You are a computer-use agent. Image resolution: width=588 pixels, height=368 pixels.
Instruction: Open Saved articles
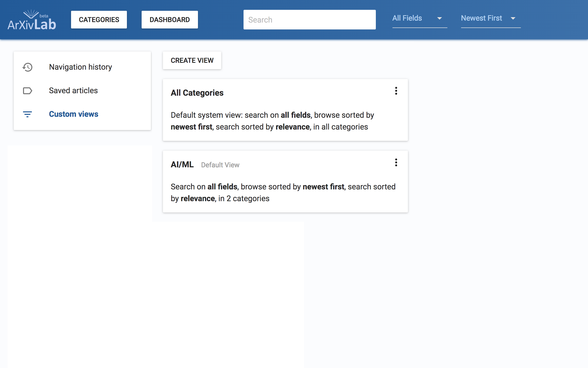point(82,91)
